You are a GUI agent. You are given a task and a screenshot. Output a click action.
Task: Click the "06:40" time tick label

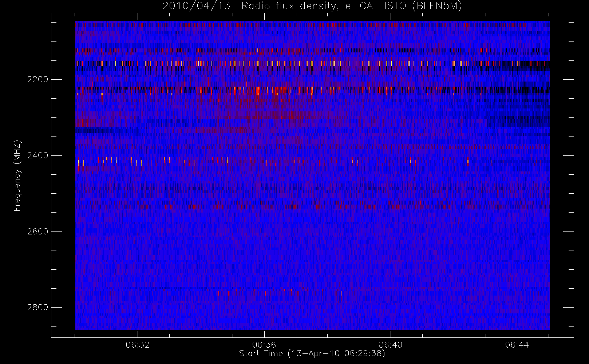[391, 345]
